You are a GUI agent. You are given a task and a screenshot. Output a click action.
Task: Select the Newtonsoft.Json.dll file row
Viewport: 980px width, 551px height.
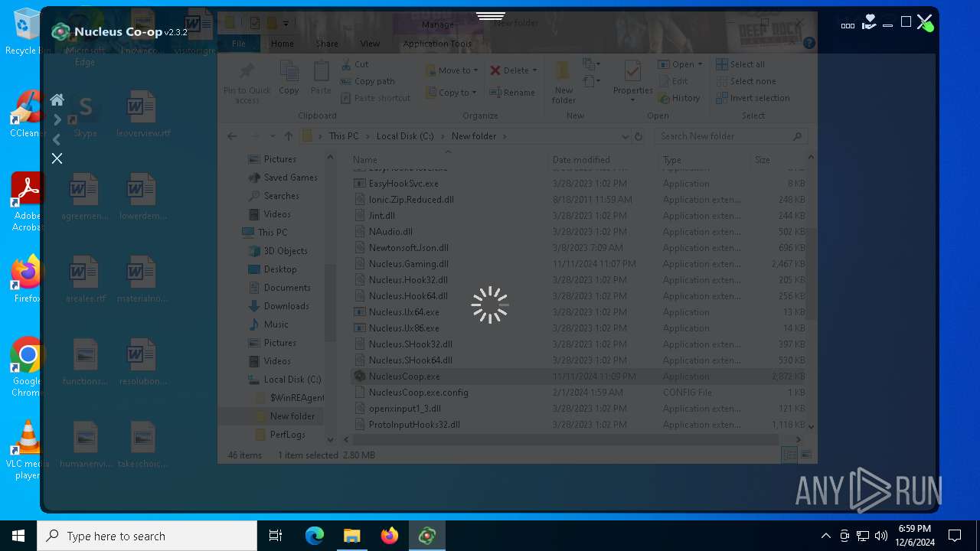click(580, 248)
